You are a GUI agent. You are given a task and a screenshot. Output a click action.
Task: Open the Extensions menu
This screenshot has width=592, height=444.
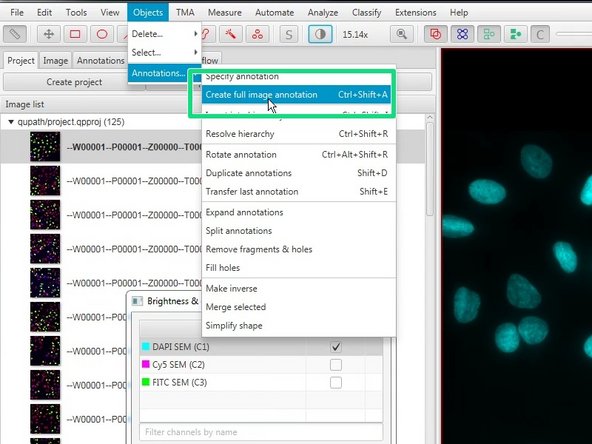(x=416, y=12)
